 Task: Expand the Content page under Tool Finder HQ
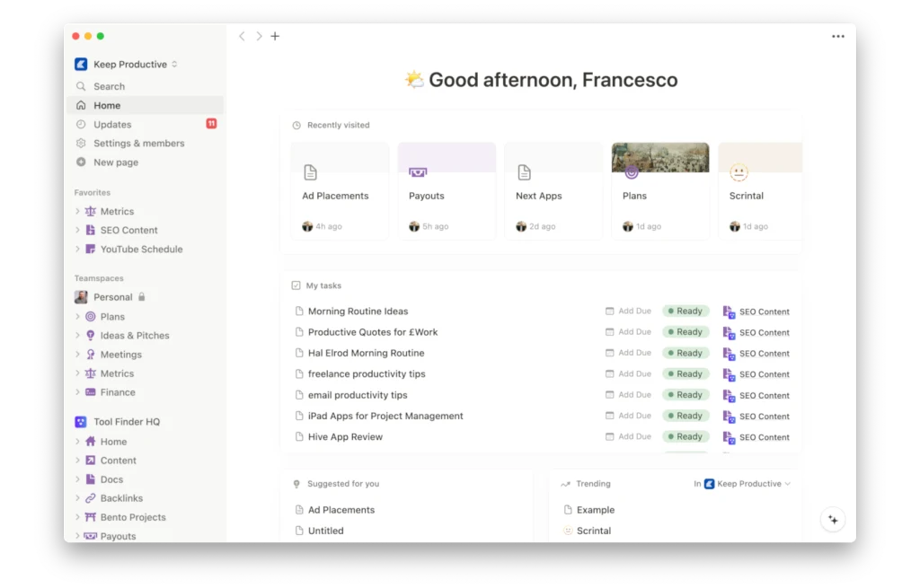pyautogui.click(x=77, y=461)
